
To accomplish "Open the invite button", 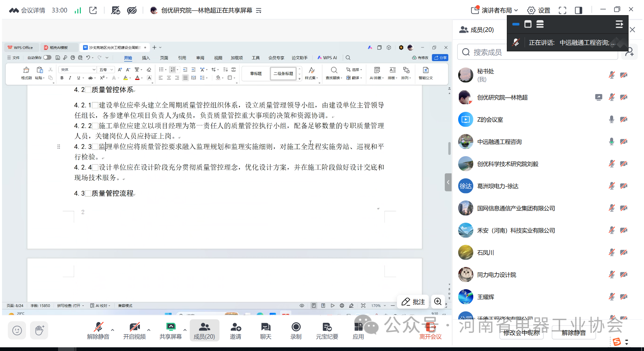I will (x=235, y=331).
